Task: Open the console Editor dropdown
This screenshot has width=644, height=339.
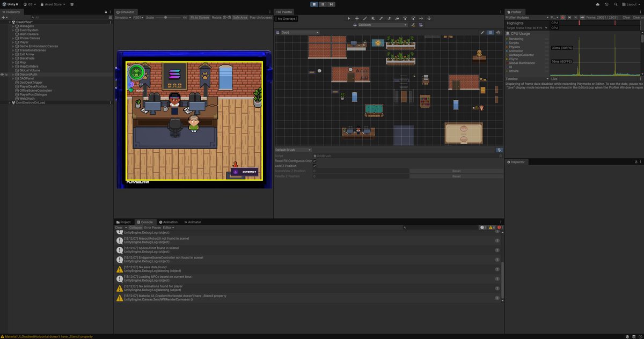Action: tap(169, 227)
